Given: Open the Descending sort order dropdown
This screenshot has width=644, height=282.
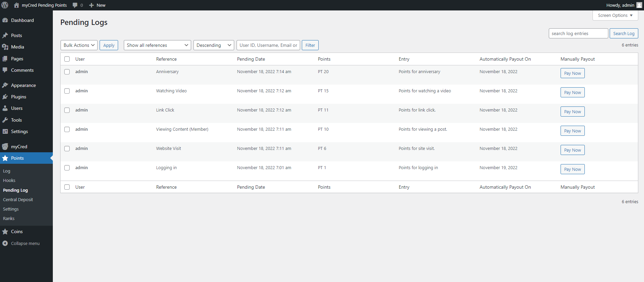Looking at the screenshot, I should (x=214, y=45).
